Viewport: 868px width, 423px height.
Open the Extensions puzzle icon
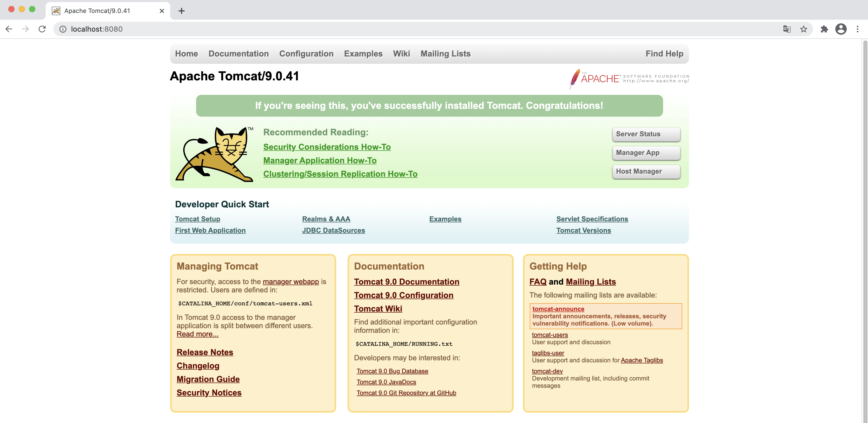(824, 29)
